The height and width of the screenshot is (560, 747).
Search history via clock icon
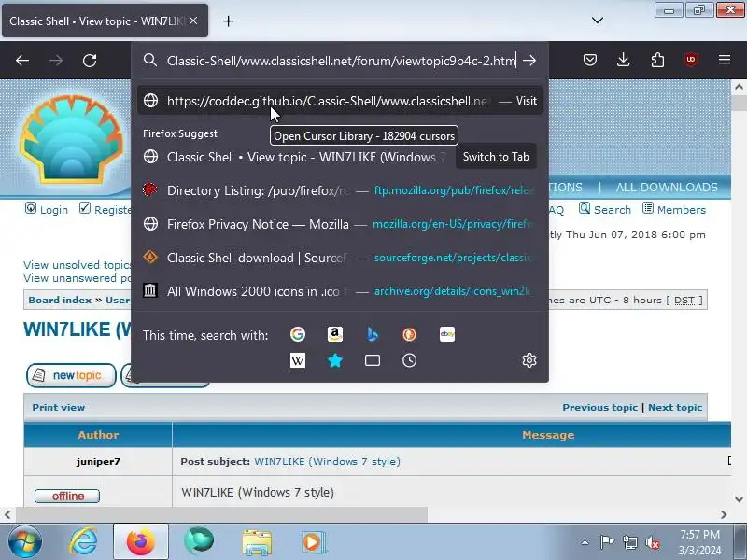(x=409, y=360)
